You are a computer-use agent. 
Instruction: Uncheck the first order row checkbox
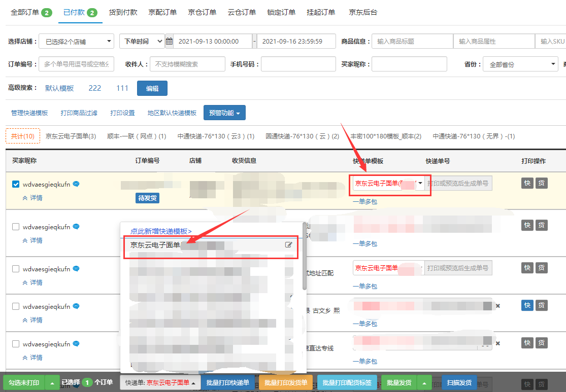pos(16,185)
